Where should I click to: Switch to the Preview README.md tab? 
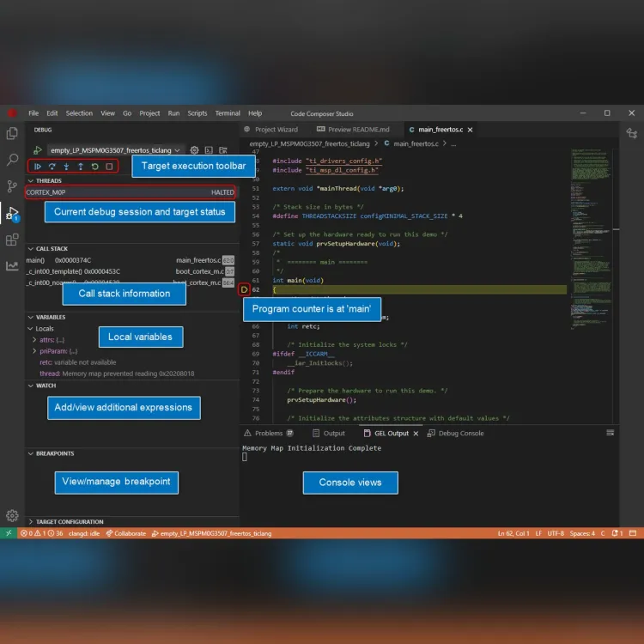[x=354, y=130]
